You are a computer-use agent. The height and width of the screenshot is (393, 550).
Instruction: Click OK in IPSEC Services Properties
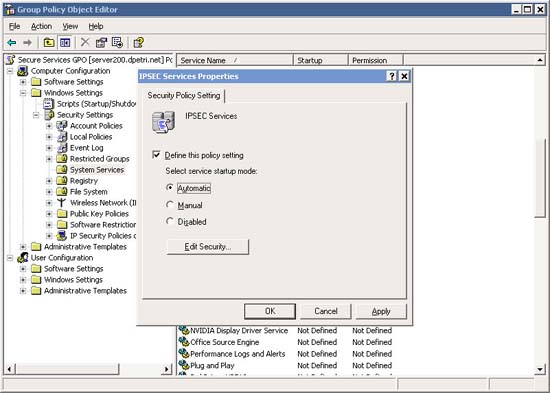coord(270,311)
